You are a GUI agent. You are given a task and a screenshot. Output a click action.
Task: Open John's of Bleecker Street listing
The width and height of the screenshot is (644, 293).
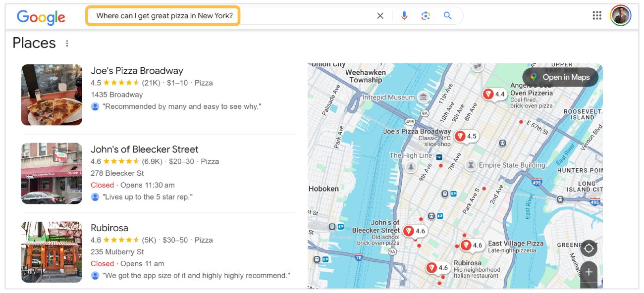click(x=144, y=149)
